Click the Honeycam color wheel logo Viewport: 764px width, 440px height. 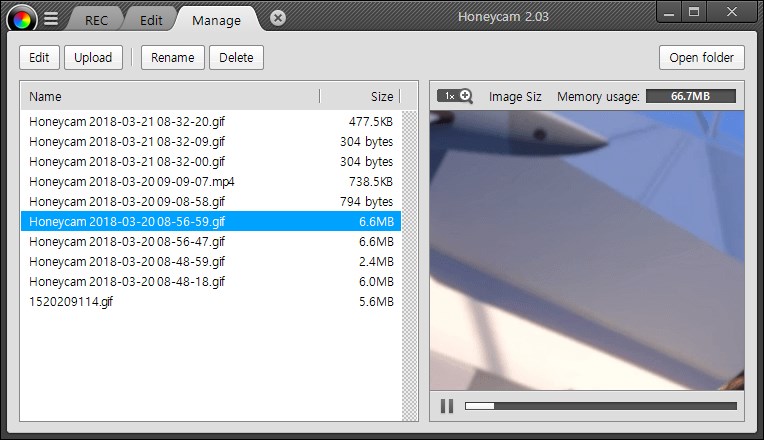tap(21, 19)
